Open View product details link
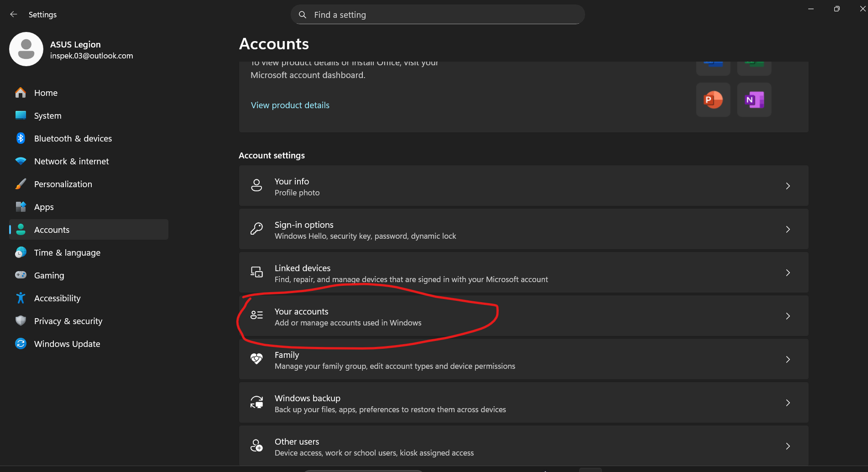 (x=290, y=105)
